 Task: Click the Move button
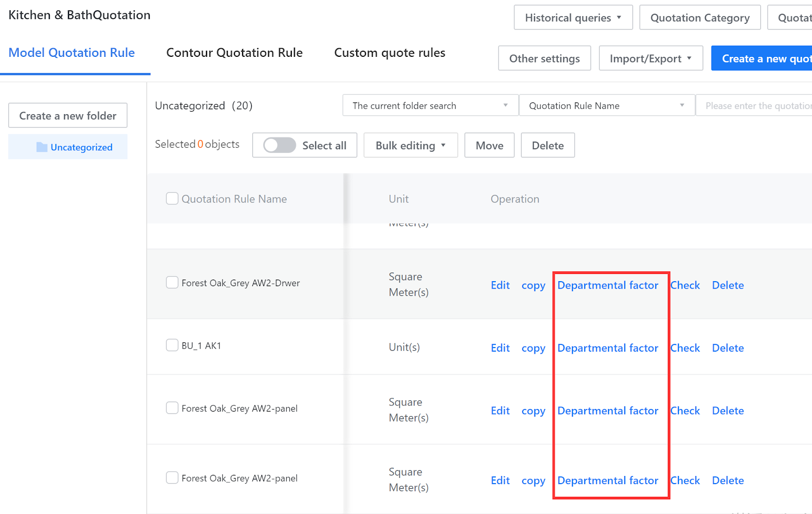(x=489, y=146)
